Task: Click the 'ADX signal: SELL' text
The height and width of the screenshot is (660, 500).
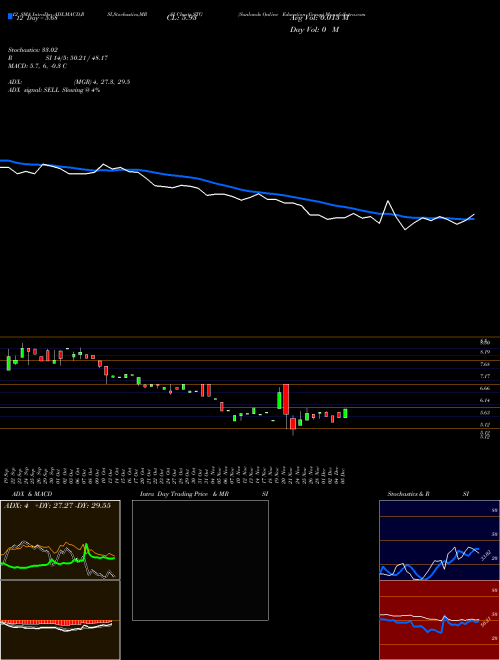Action: [x=34, y=90]
